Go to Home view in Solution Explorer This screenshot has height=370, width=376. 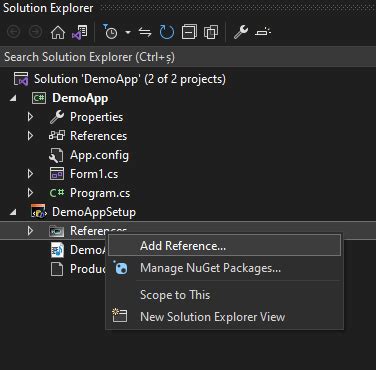click(x=58, y=32)
